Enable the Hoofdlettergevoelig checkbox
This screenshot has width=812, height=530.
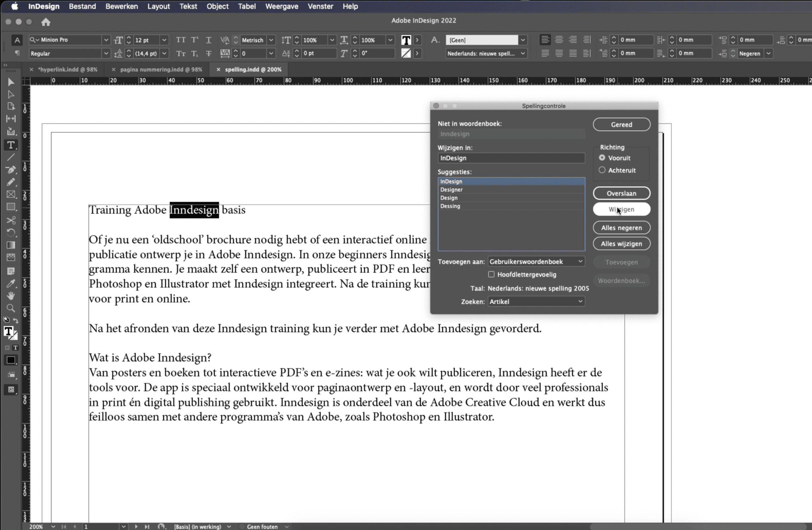(491, 274)
